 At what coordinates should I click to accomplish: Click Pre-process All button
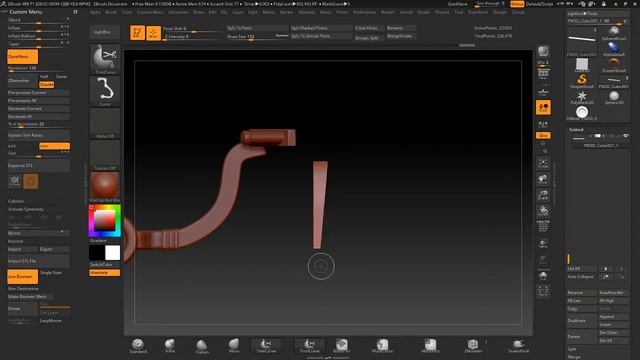38,100
